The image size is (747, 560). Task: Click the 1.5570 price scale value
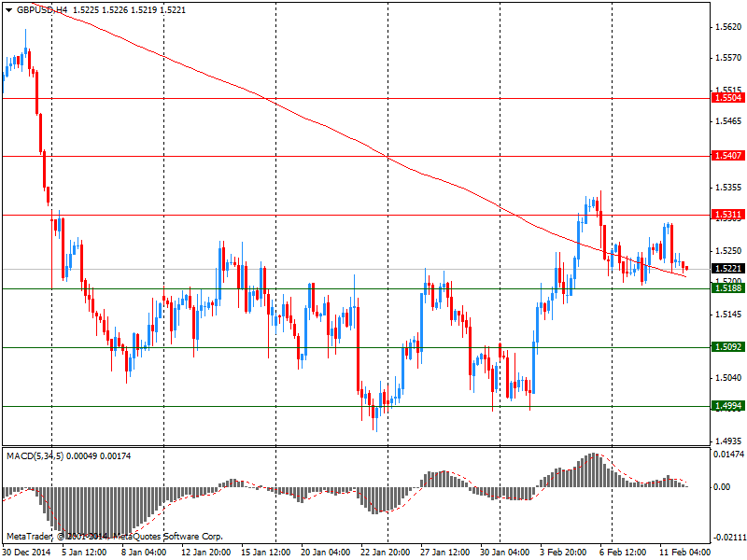(729, 58)
